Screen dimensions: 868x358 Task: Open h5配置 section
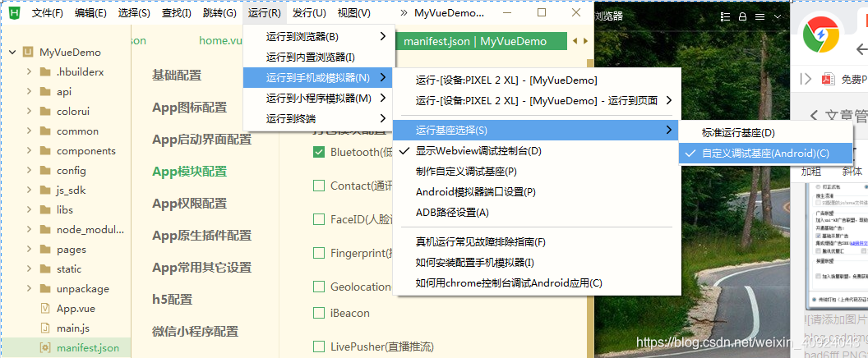[x=173, y=300]
